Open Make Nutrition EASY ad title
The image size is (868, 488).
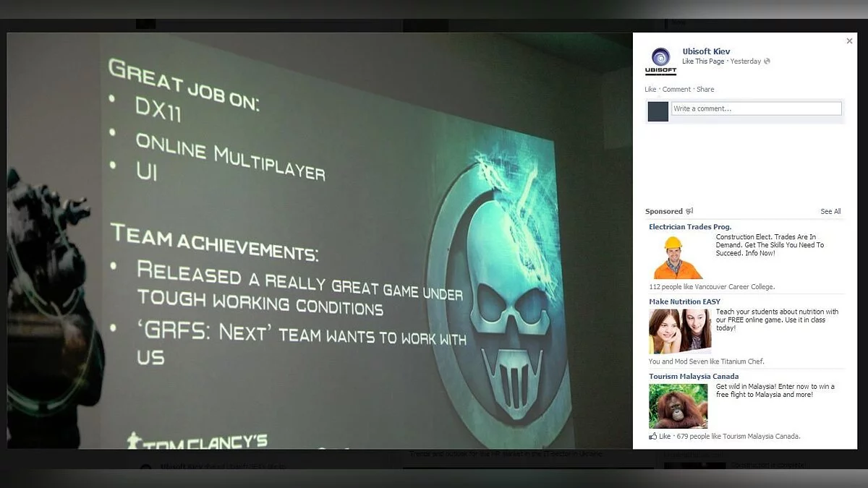[684, 301]
